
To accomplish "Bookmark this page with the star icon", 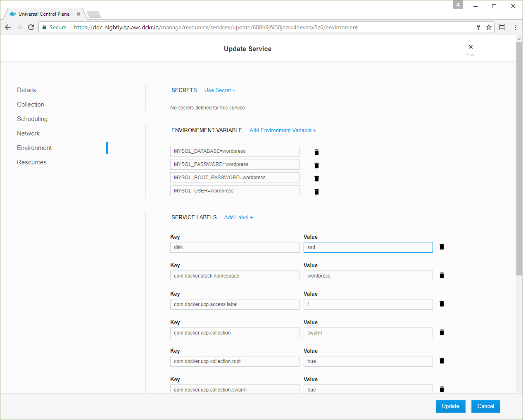I will 489,27.
